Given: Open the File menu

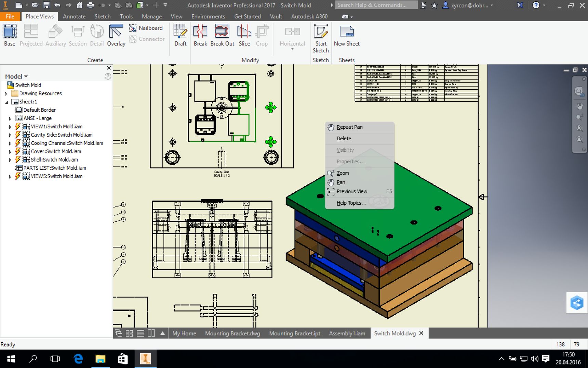Looking at the screenshot, I should pyautogui.click(x=10, y=16).
